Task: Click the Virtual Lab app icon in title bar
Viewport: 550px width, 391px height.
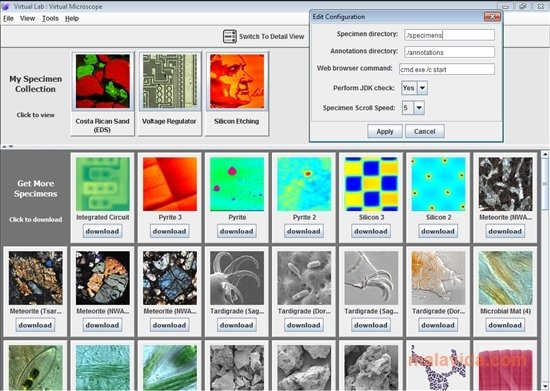Action: click(x=5, y=6)
